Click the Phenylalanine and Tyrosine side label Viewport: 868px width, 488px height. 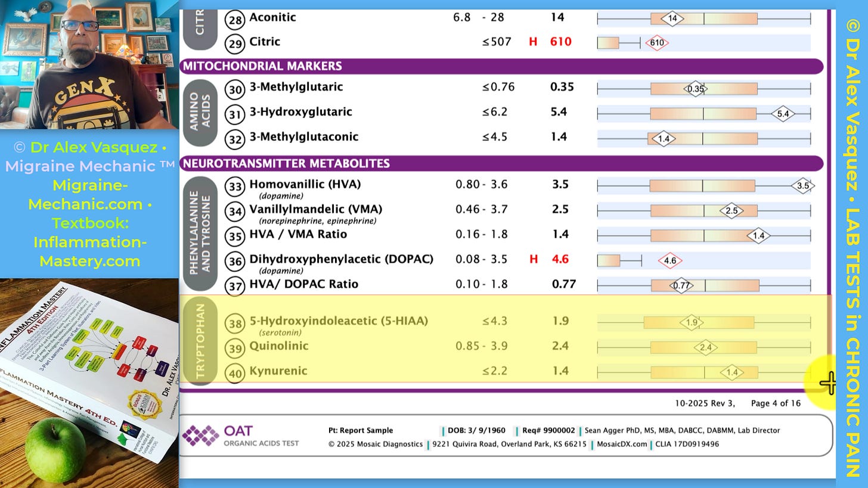click(x=200, y=233)
